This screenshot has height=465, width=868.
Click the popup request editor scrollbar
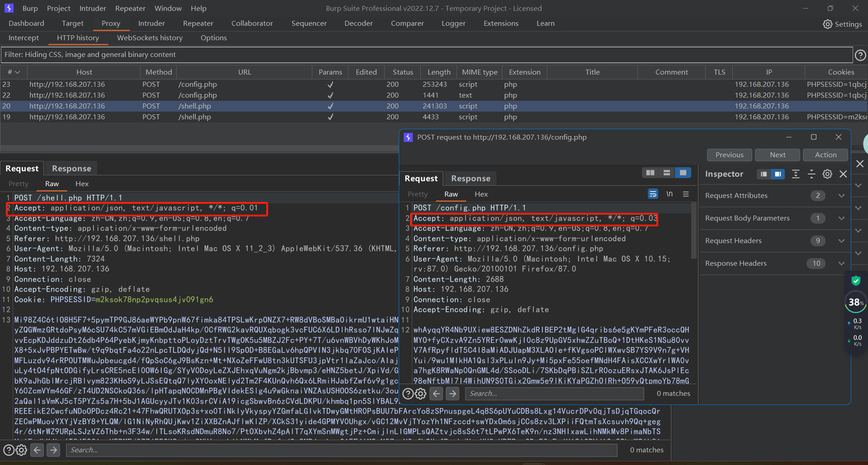click(694, 230)
